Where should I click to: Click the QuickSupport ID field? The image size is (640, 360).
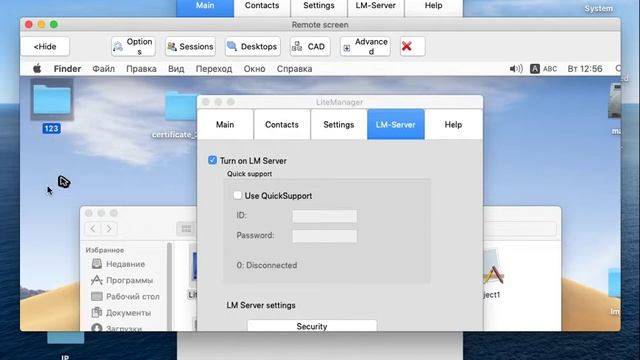[324, 216]
